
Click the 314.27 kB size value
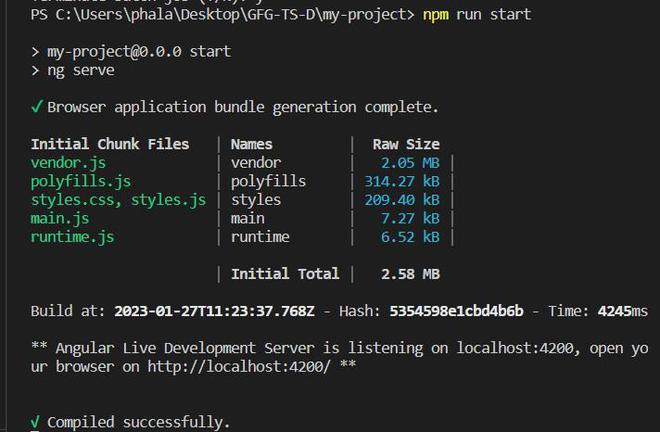[402, 181]
